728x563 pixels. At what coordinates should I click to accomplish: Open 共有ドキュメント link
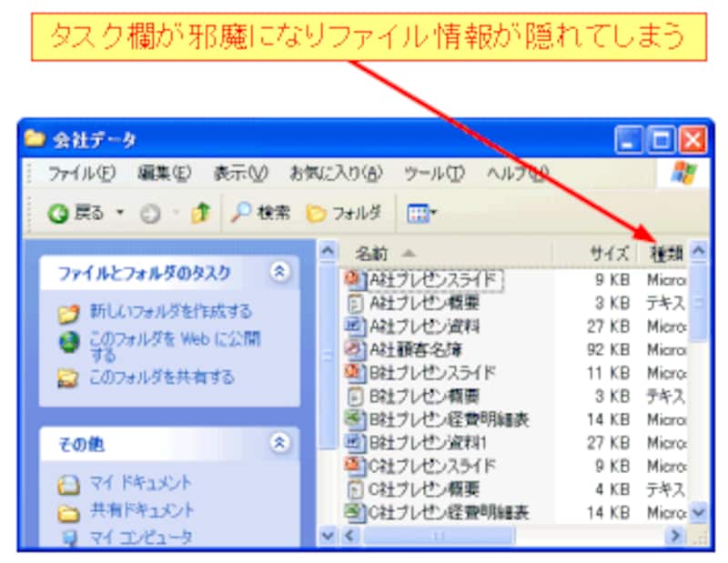point(142,510)
